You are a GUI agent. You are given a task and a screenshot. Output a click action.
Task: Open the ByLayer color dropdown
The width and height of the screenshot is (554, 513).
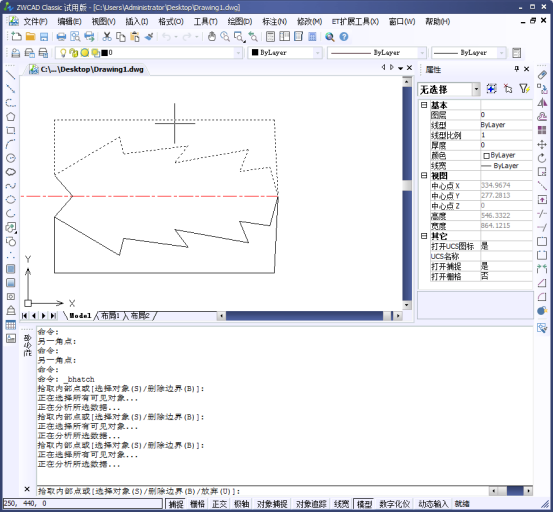point(285,53)
